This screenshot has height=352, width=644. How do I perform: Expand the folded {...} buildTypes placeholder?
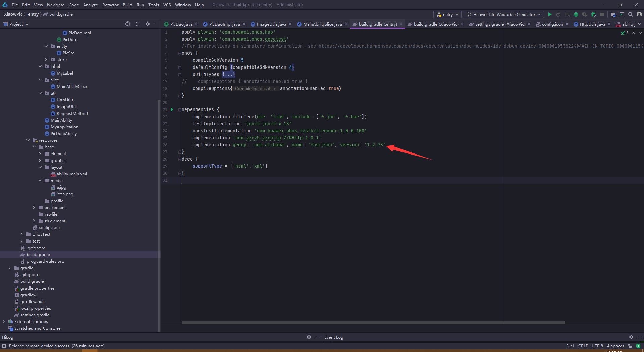coord(229,74)
